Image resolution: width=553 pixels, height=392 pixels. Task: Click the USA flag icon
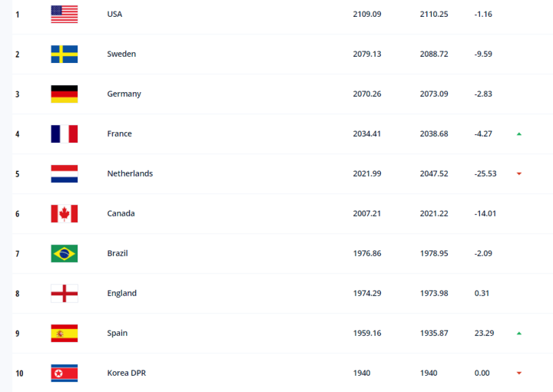[64, 14]
